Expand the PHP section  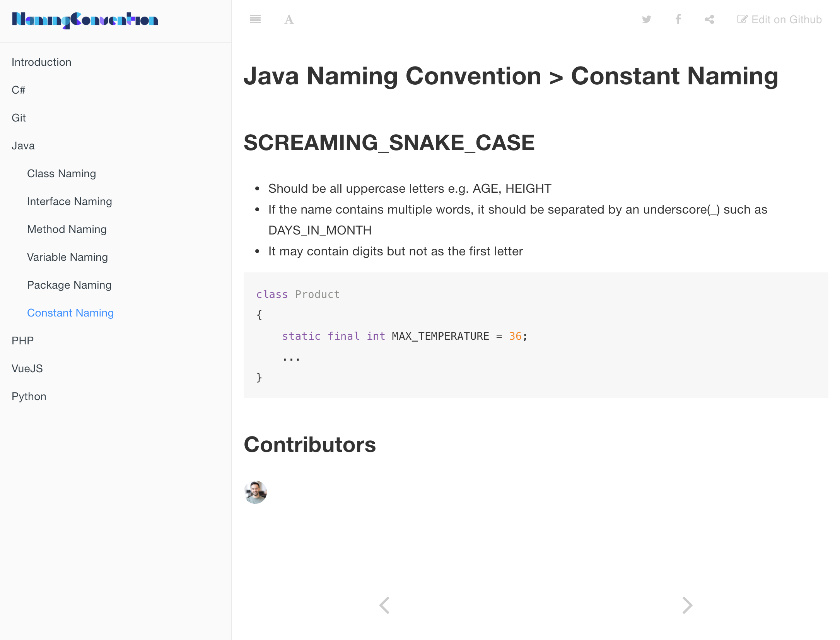click(22, 341)
